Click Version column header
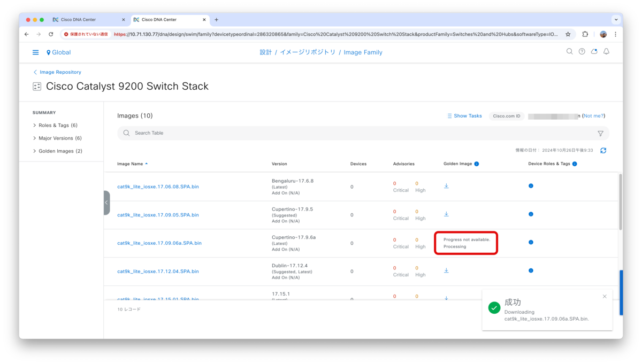 point(279,164)
